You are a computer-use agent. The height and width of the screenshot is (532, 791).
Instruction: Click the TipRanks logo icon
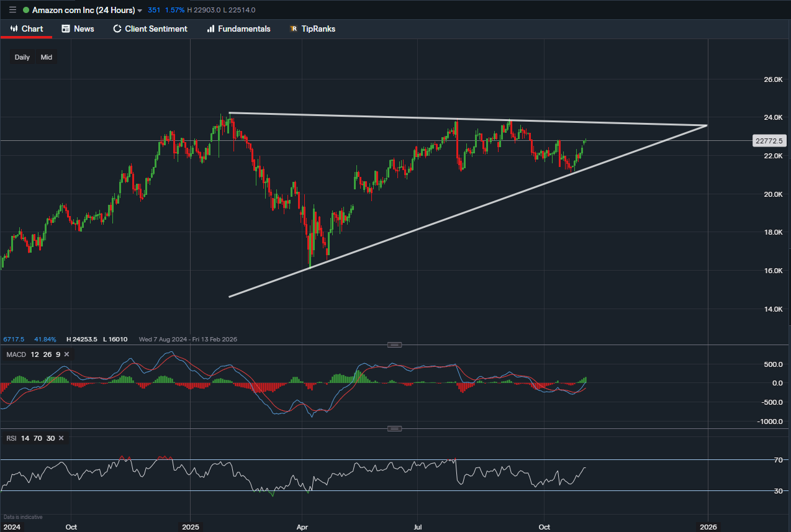click(x=293, y=29)
